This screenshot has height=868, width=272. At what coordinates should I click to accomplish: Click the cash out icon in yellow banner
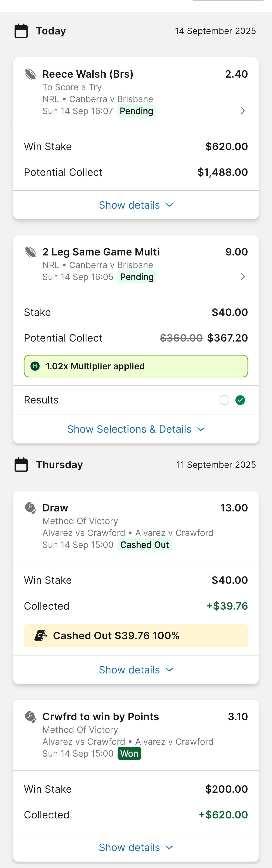[41, 635]
